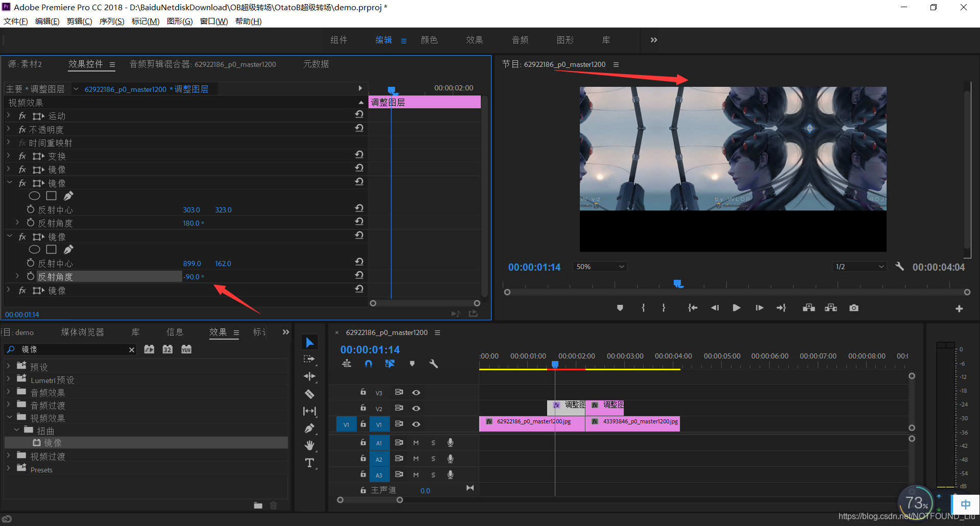Image resolution: width=980 pixels, height=526 pixels.
Task: Export frame with camera icon
Action: tap(854, 308)
